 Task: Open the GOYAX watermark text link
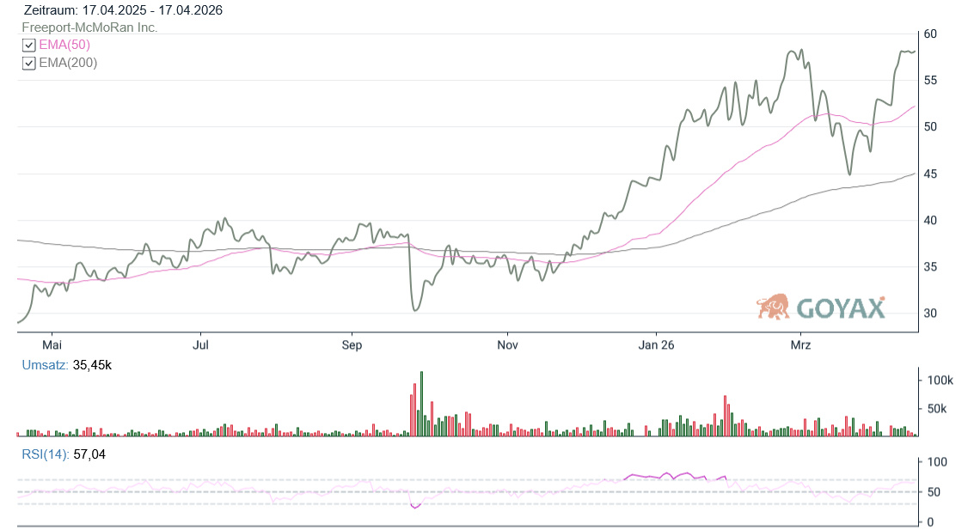tap(840, 308)
